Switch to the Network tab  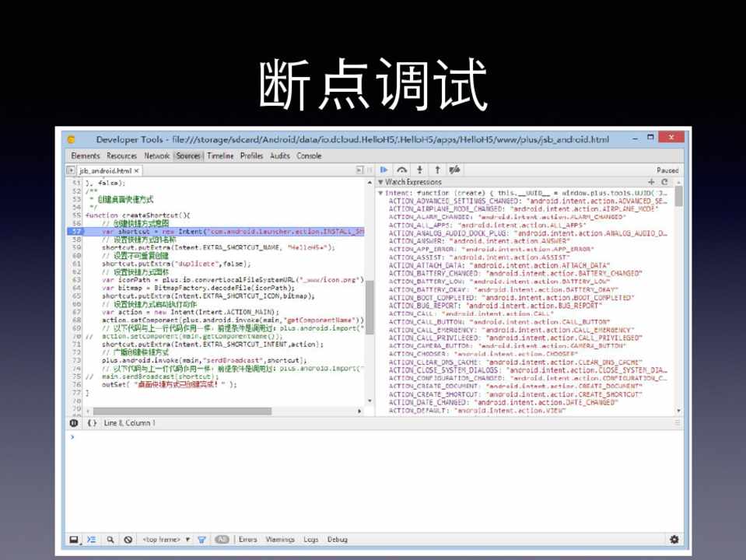coord(156,156)
